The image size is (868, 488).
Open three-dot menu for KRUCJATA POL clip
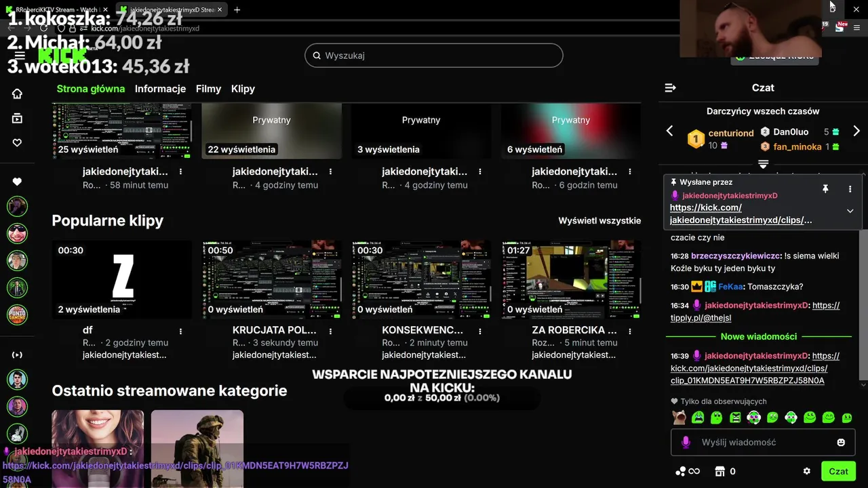pyautogui.click(x=330, y=331)
